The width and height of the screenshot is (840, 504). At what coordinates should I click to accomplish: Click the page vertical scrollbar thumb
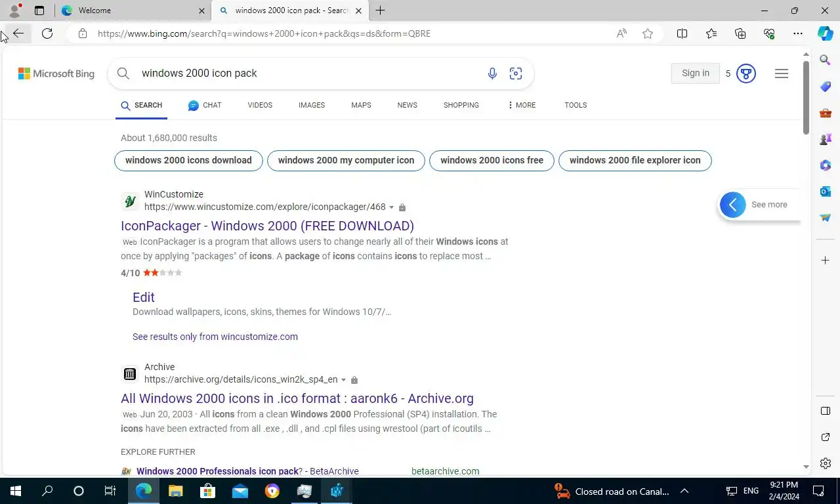click(807, 98)
